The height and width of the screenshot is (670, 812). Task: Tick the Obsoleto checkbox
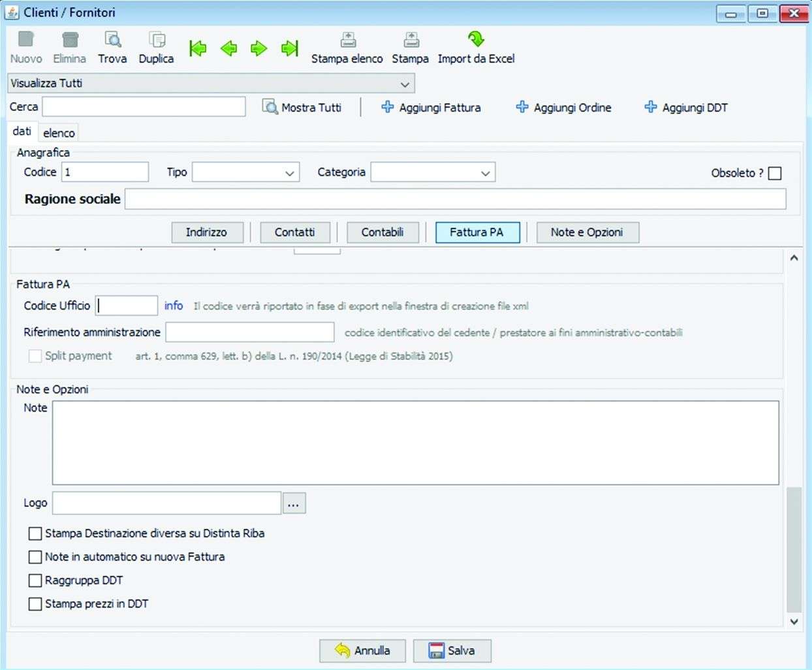coord(775,173)
